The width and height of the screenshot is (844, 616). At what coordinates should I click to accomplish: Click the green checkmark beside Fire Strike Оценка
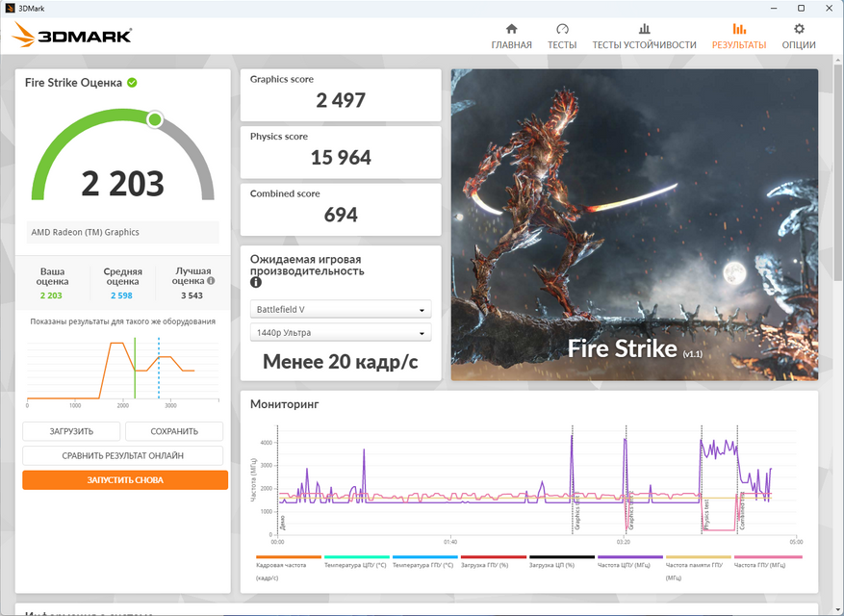[x=132, y=83]
